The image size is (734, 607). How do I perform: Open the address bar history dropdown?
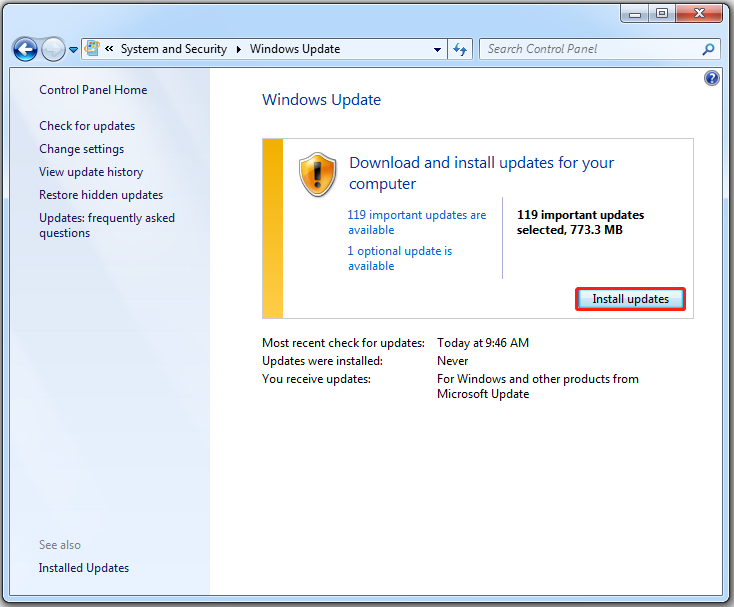(437, 49)
